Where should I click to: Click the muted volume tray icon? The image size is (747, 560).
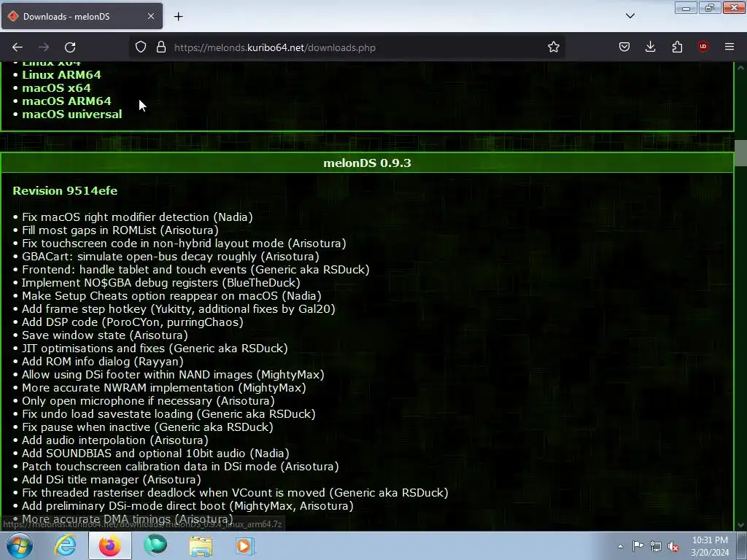point(673,547)
